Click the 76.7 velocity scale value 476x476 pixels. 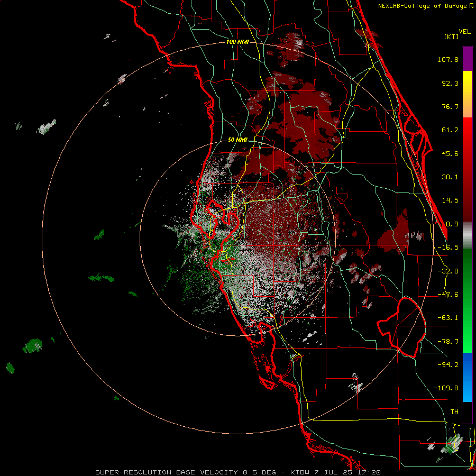tap(450, 106)
